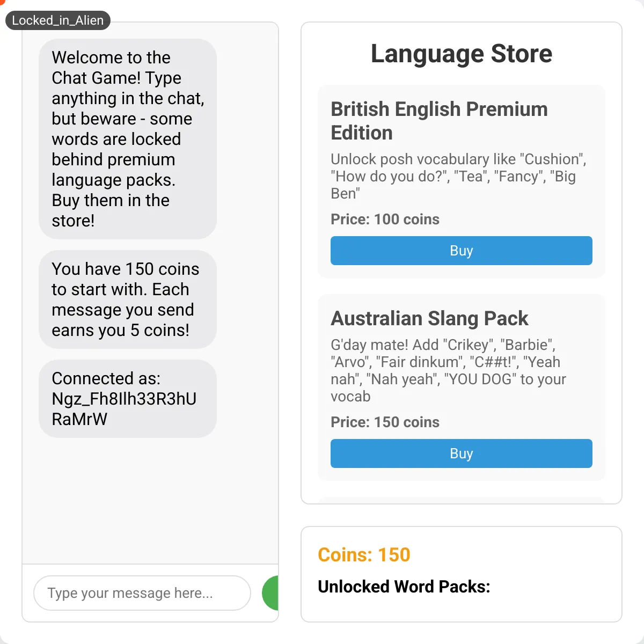Select the Welcome to the Chat Game message
644x644 pixels.
128,139
